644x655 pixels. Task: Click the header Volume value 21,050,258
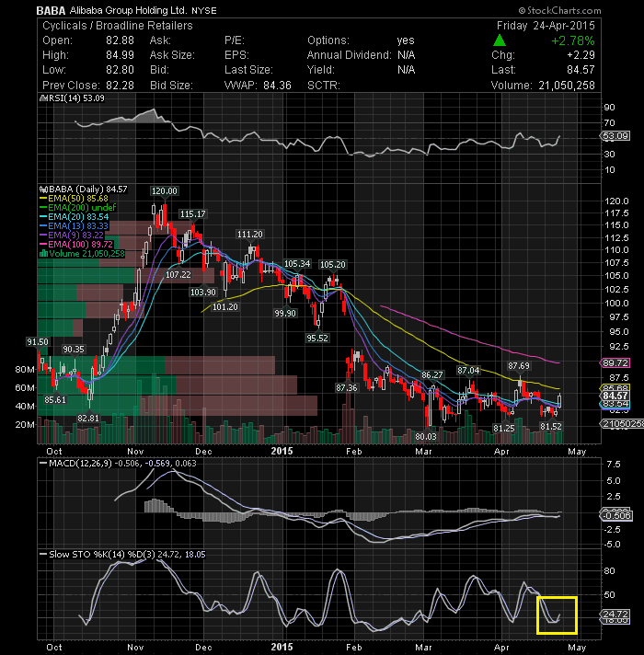pyautogui.click(x=567, y=86)
